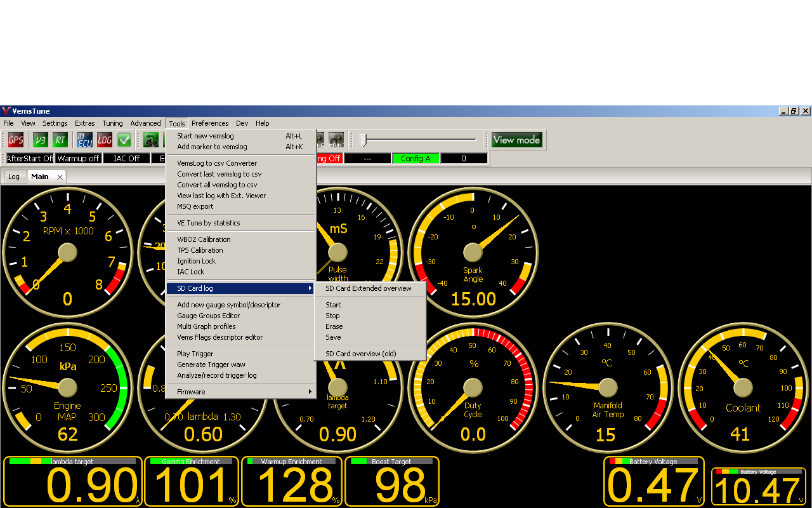
Task: Click the GPS toolbar icon
Action: (16, 140)
